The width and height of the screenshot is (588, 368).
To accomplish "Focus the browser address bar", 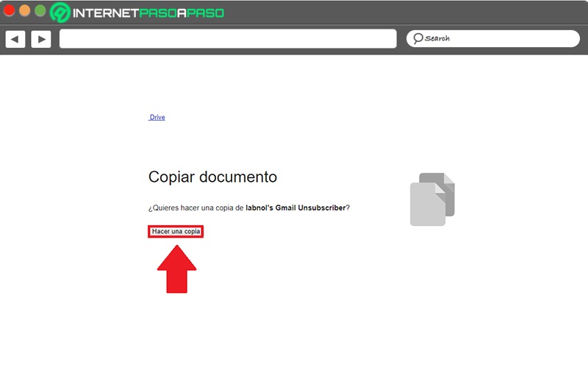I will [x=228, y=39].
